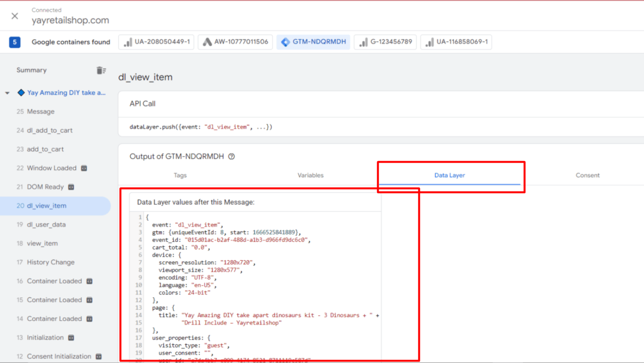
Task: Open the Data Layer tab
Action: coord(449,175)
